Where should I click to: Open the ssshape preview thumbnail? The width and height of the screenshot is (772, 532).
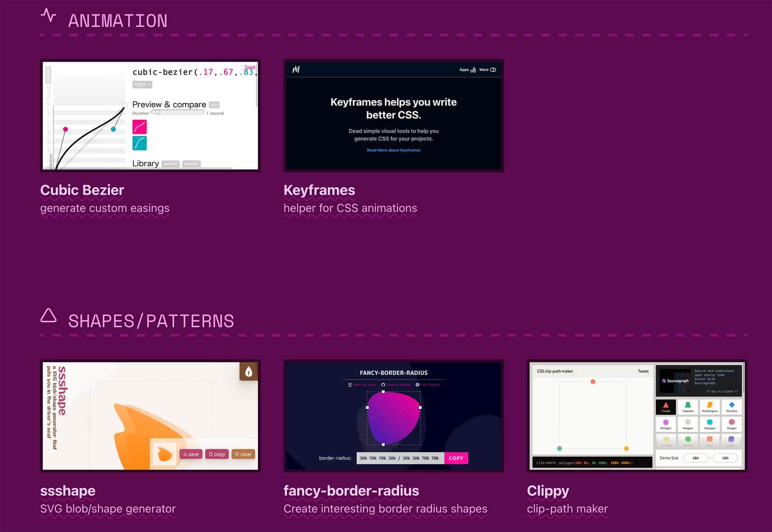[x=150, y=416]
